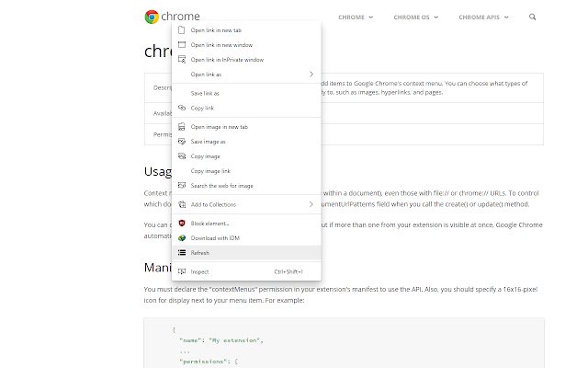Click the text mentioning 16x16-pixel icon
Image resolution: width=588 pixels, height=368 pixels.
tap(341, 294)
